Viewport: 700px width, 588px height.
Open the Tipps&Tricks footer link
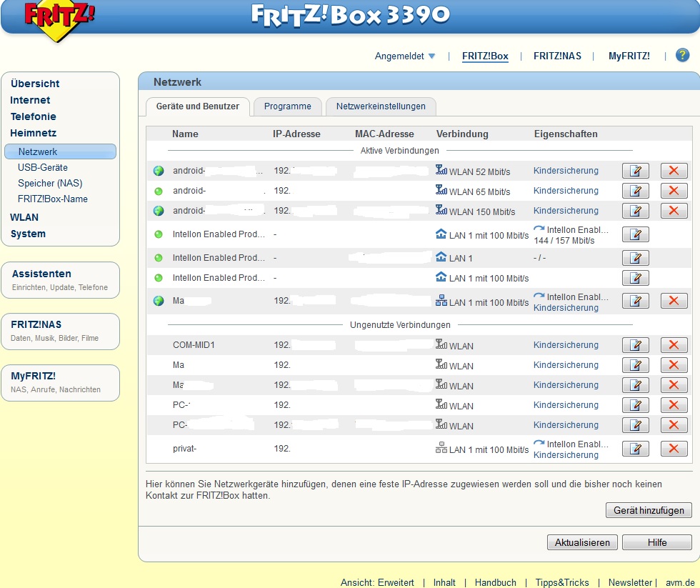click(x=562, y=583)
